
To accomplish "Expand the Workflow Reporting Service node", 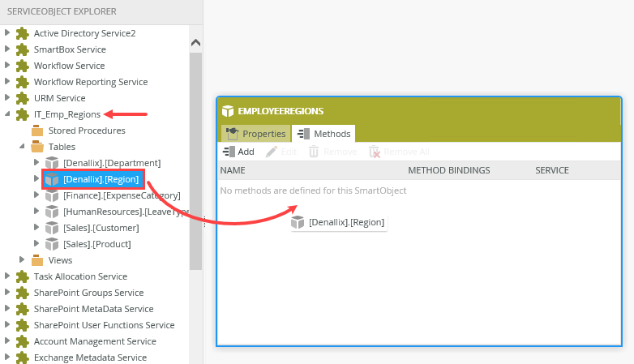I will 6,81.
